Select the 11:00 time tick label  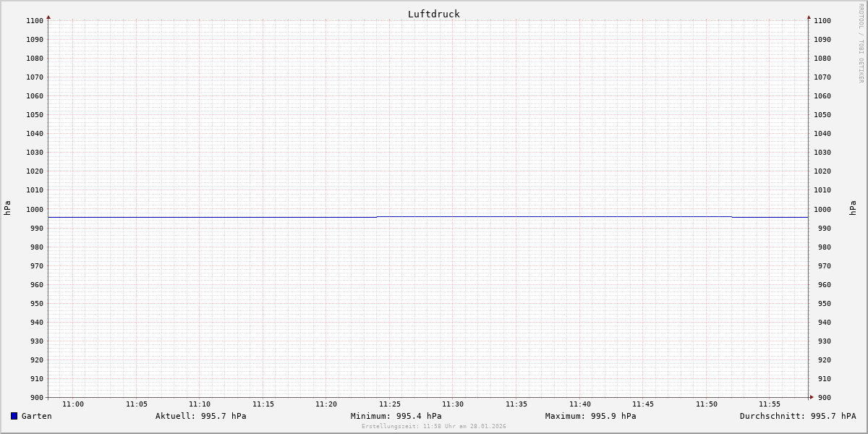click(73, 404)
